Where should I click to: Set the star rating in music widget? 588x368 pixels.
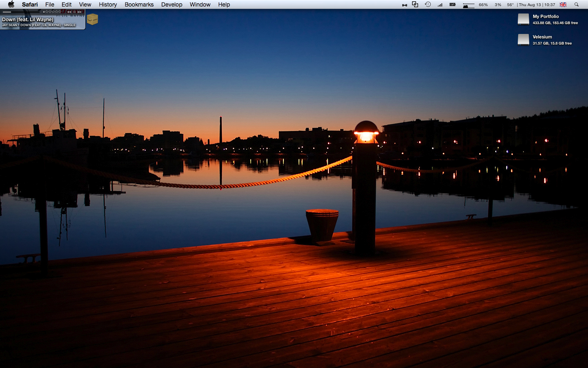(52, 12)
